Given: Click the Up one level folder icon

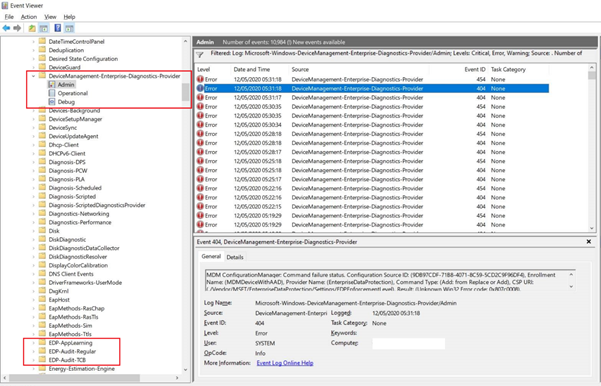Looking at the screenshot, I should coord(32,28).
